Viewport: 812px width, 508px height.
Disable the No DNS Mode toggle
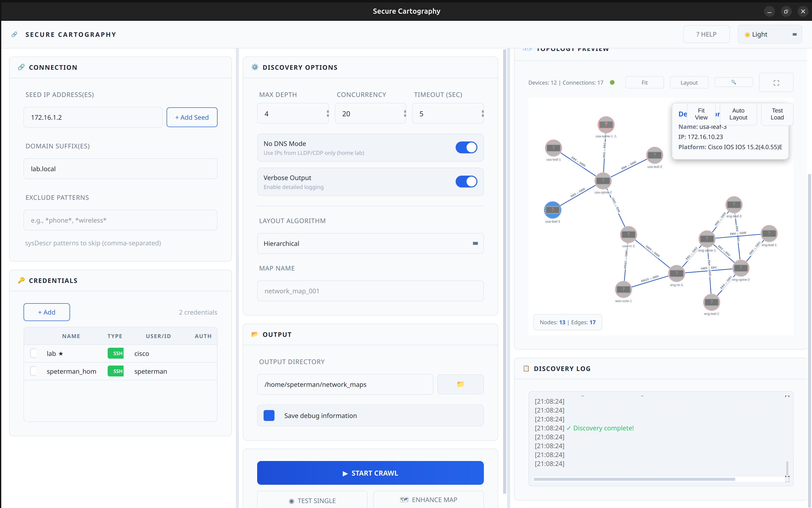pyautogui.click(x=466, y=147)
